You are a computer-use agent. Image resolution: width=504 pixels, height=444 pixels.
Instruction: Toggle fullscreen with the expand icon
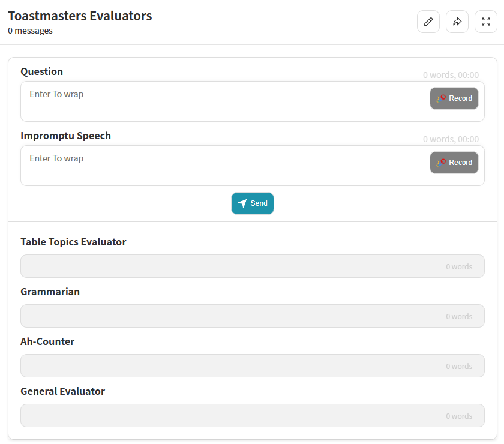click(x=486, y=22)
